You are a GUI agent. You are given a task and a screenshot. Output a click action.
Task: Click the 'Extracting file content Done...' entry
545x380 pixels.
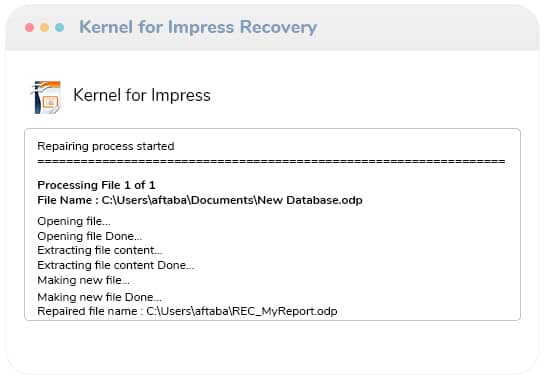click(116, 265)
